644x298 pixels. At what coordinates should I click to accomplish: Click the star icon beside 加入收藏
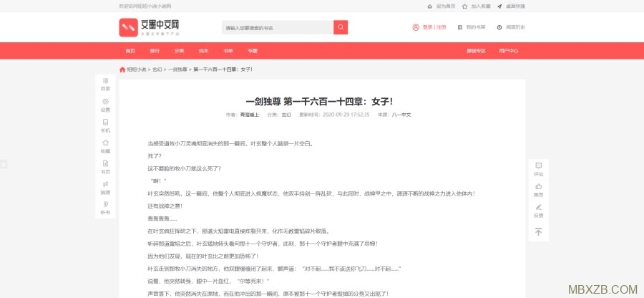pos(464,6)
